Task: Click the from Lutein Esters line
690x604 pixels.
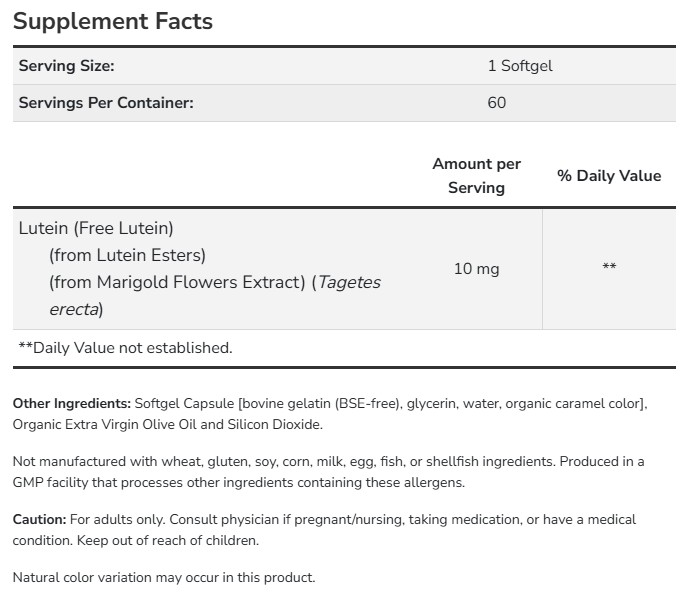Action: tap(127, 255)
